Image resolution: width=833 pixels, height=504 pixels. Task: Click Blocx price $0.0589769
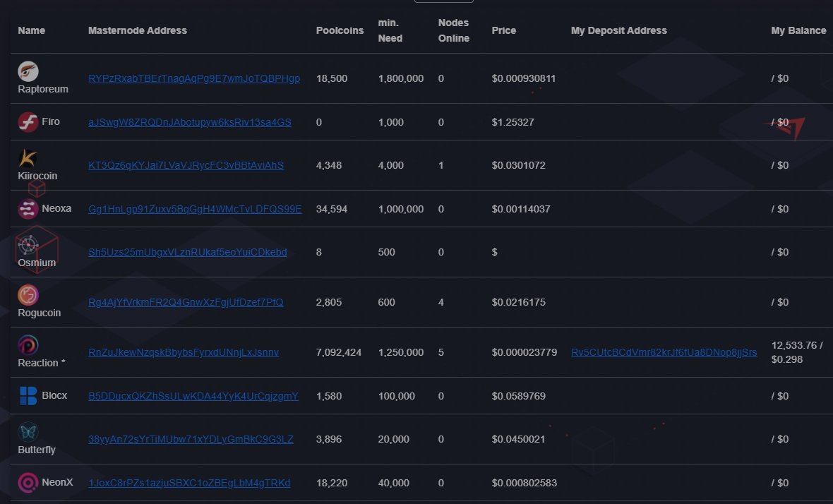[x=518, y=396]
